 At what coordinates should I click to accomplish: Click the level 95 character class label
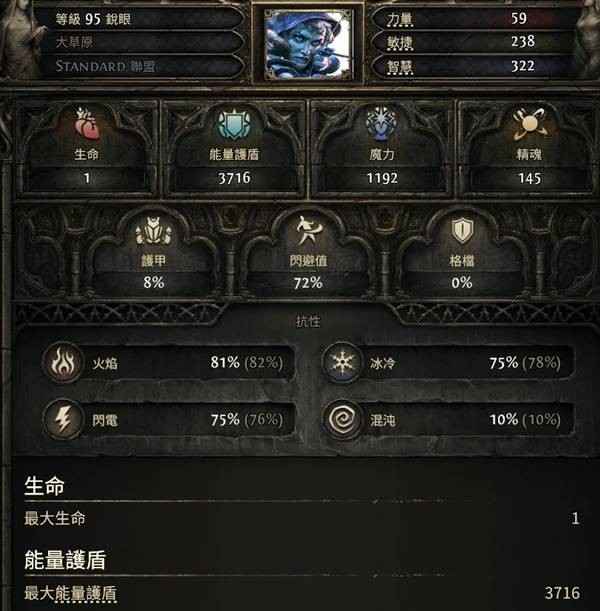tap(93, 19)
